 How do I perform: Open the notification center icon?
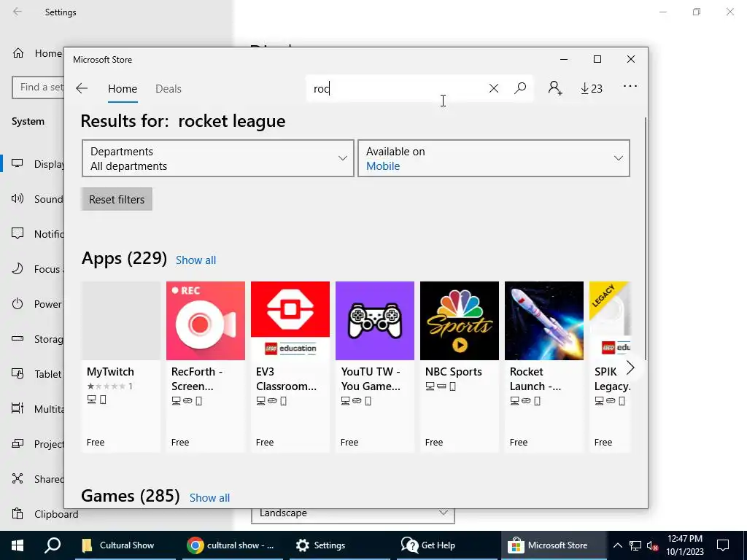point(723,545)
